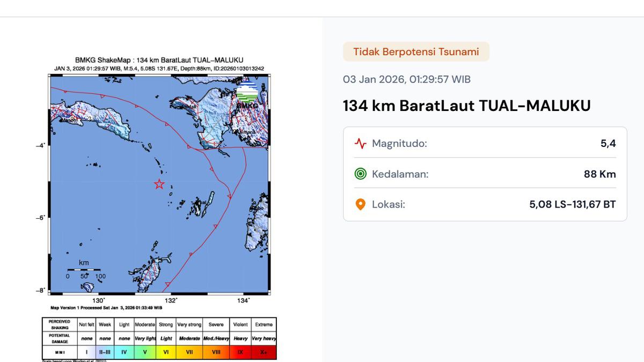Viewport: 644px width, 362px height.
Task: Click the green MMI V legend cell
Action: point(144,352)
